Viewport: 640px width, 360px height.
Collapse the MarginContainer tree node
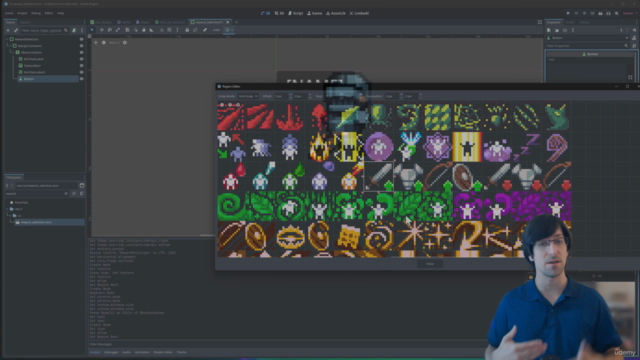(10, 46)
